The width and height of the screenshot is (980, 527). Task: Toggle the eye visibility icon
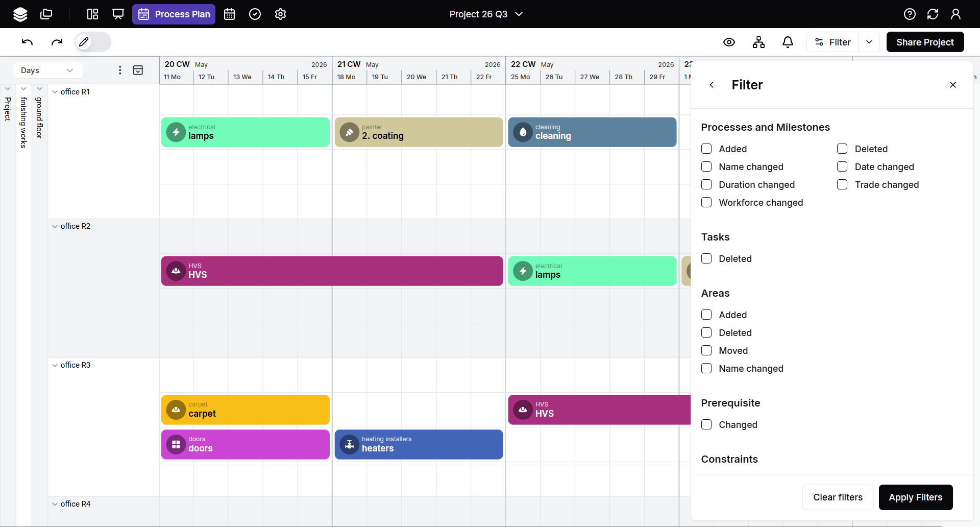[x=729, y=42]
